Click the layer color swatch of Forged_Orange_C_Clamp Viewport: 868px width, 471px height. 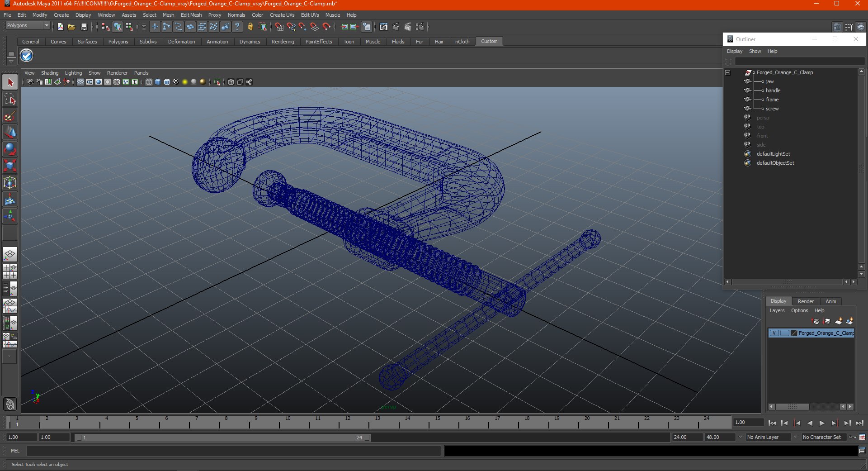794,333
